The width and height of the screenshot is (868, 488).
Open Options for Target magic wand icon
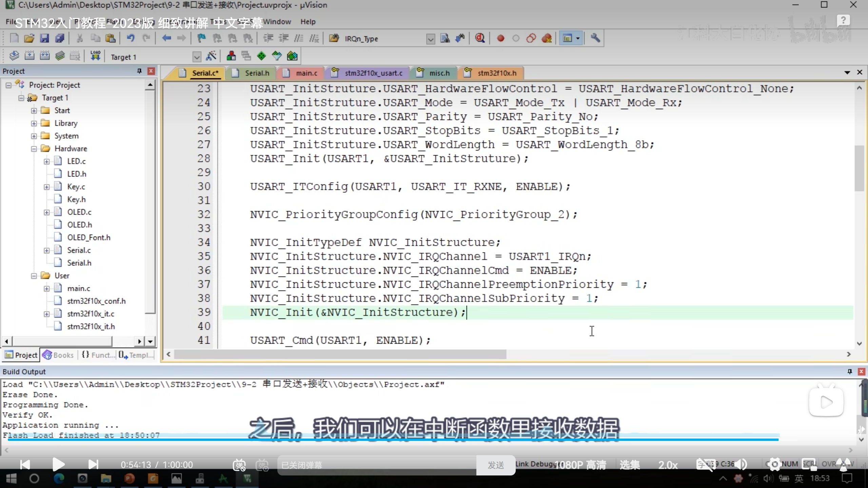[x=211, y=56]
